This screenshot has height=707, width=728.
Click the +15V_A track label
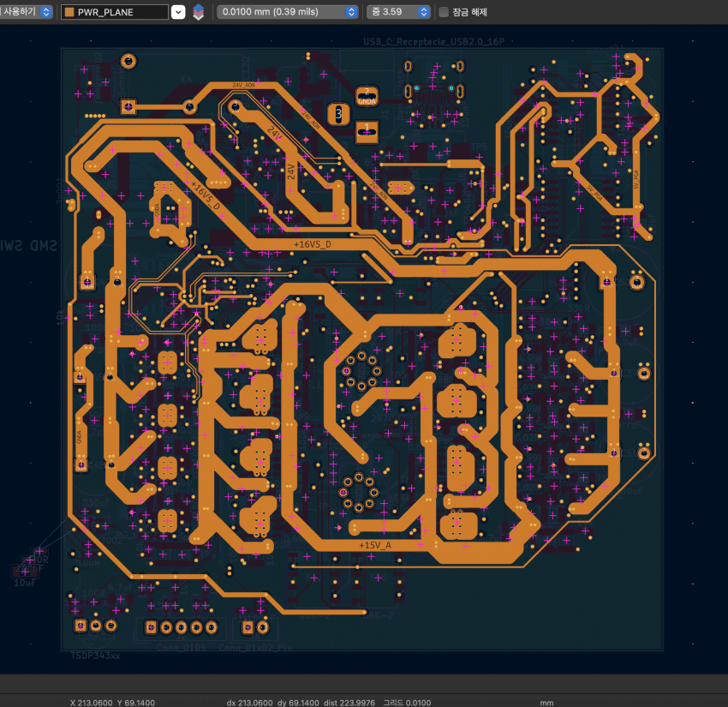click(x=375, y=545)
